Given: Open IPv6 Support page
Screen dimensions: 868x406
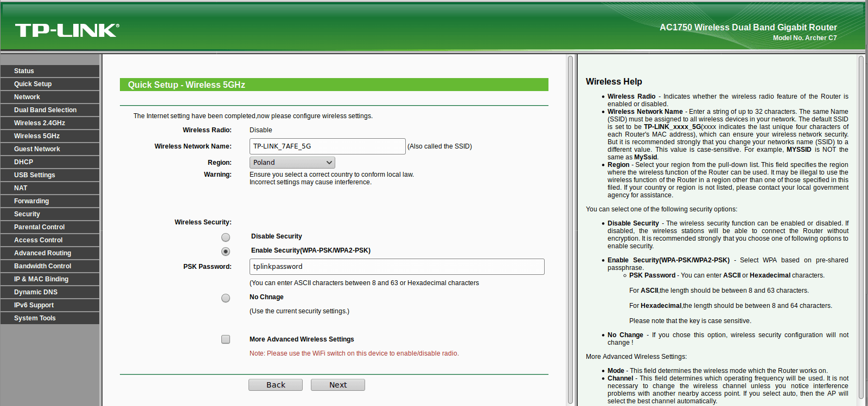Looking at the screenshot, I should (x=50, y=305).
